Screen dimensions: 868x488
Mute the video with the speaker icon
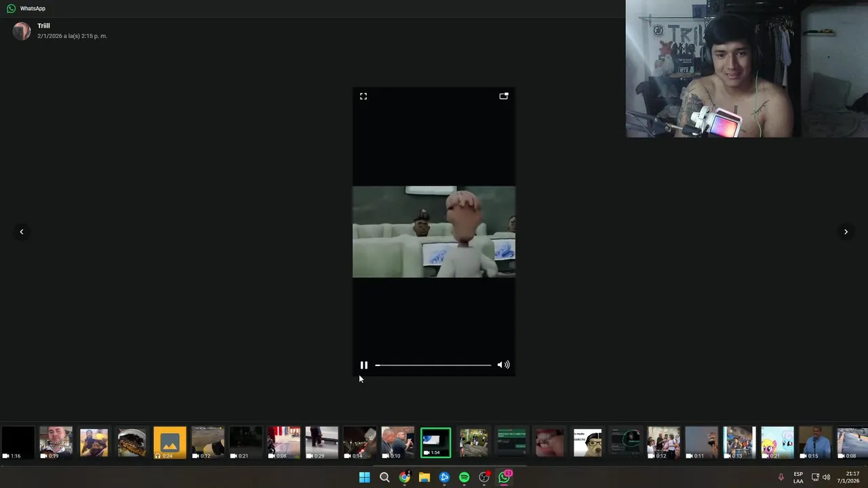pyautogui.click(x=503, y=365)
